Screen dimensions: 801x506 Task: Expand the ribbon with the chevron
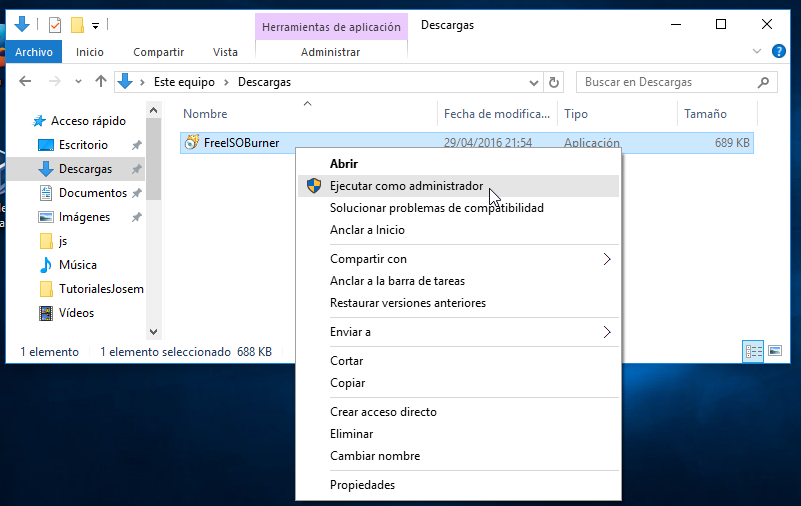(757, 51)
